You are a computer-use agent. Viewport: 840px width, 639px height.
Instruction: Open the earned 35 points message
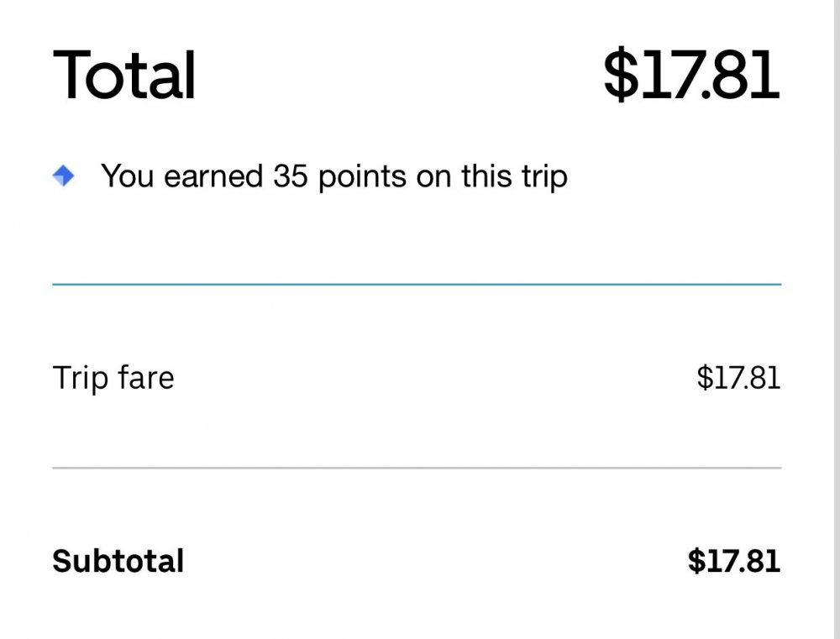[x=334, y=176]
